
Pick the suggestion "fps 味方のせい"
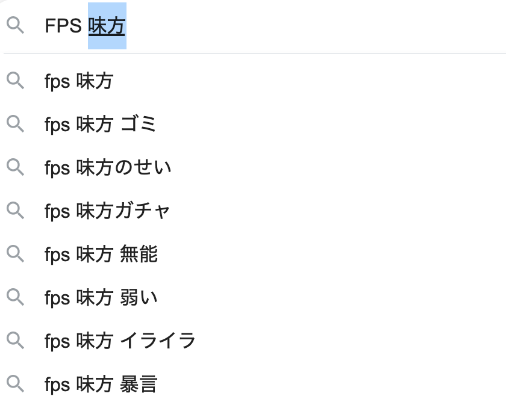pos(108,167)
